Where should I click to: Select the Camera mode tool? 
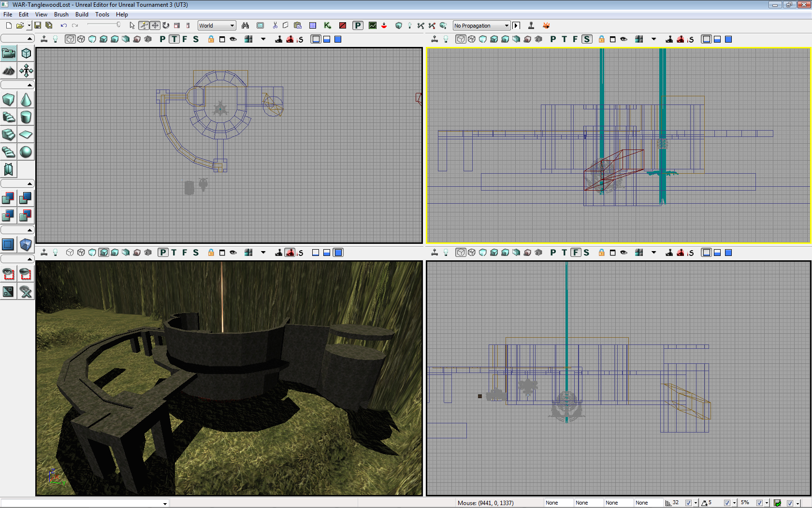pyautogui.click(x=9, y=53)
